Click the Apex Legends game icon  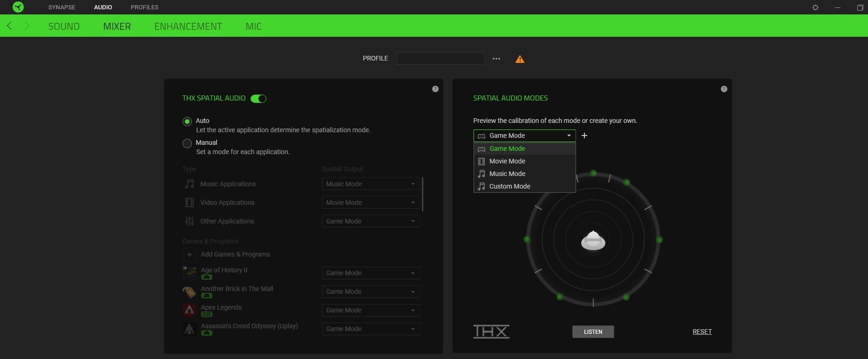189,311
